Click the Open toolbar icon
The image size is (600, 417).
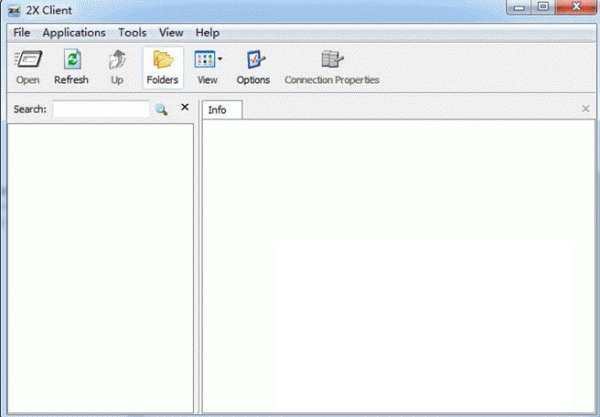[28, 67]
